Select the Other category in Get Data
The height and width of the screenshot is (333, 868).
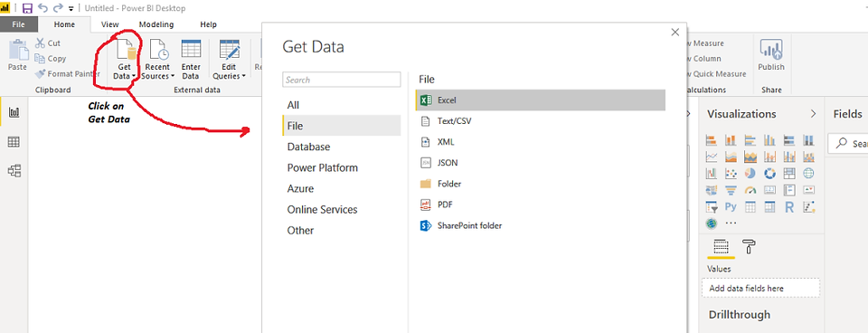(341, 230)
